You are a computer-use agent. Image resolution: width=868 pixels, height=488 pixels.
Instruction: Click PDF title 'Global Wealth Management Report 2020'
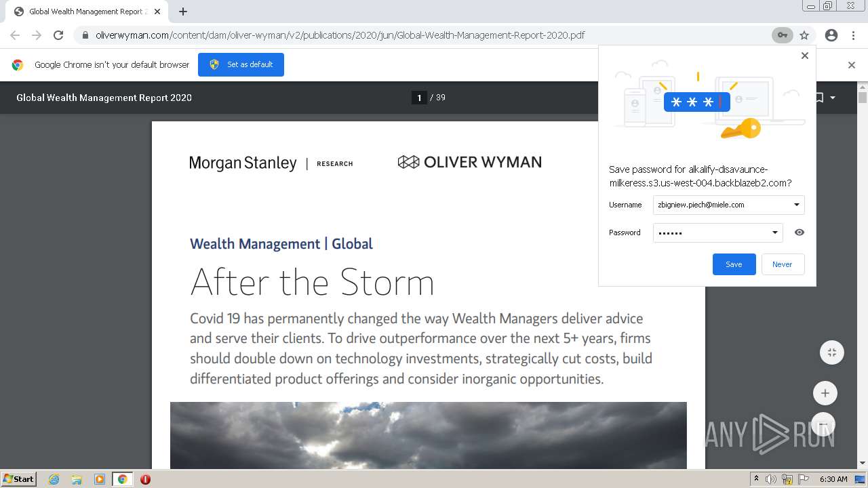coord(104,98)
